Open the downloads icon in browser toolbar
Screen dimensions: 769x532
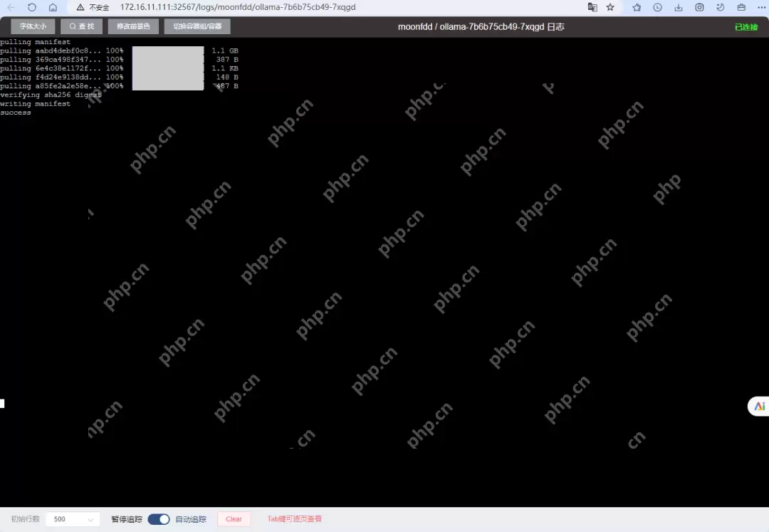pyautogui.click(x=679, y=7)
